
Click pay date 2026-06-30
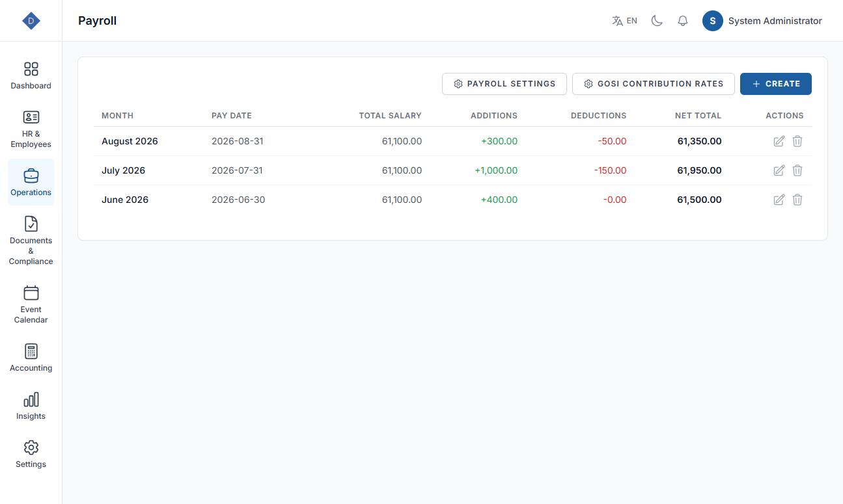click(238, 200)
